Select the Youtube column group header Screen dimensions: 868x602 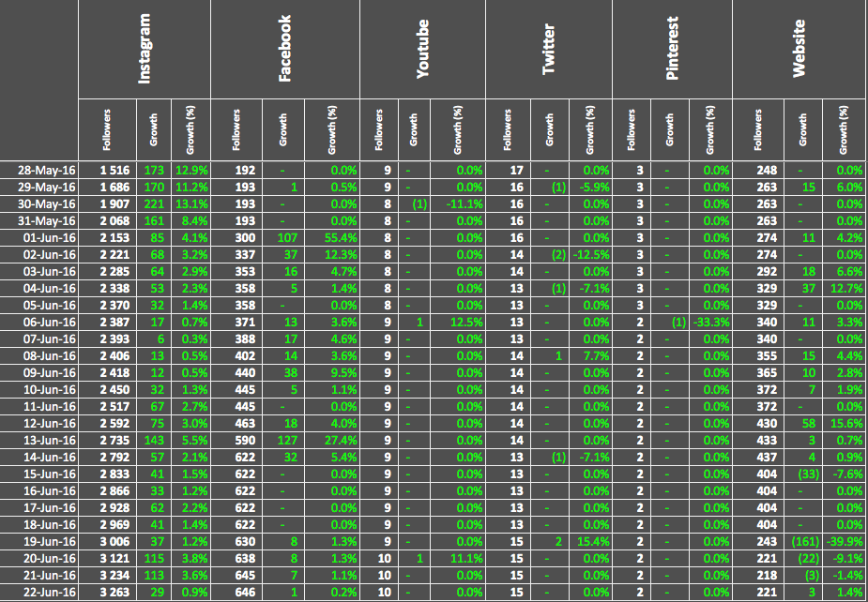tap(423, 50)
